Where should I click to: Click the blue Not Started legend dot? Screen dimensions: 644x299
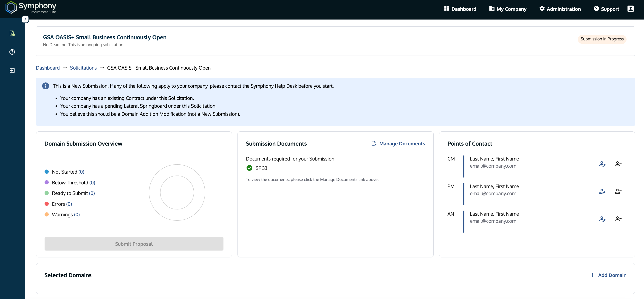(x=46, y=172)
